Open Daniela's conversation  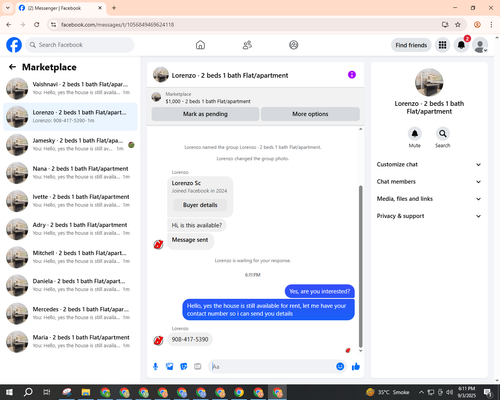(x=70, y=285)
